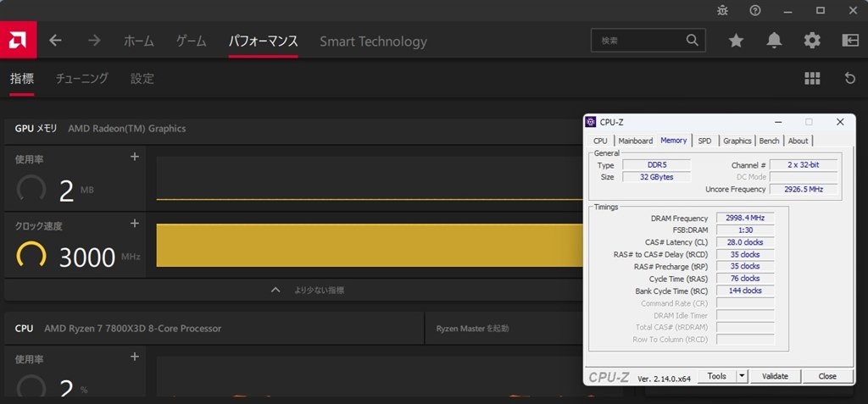The width and height of the screenshot is (868, 404).
Task: Collapse with より少ない指標 chevron
Action: pyautogui.click(x=275, y=290)
